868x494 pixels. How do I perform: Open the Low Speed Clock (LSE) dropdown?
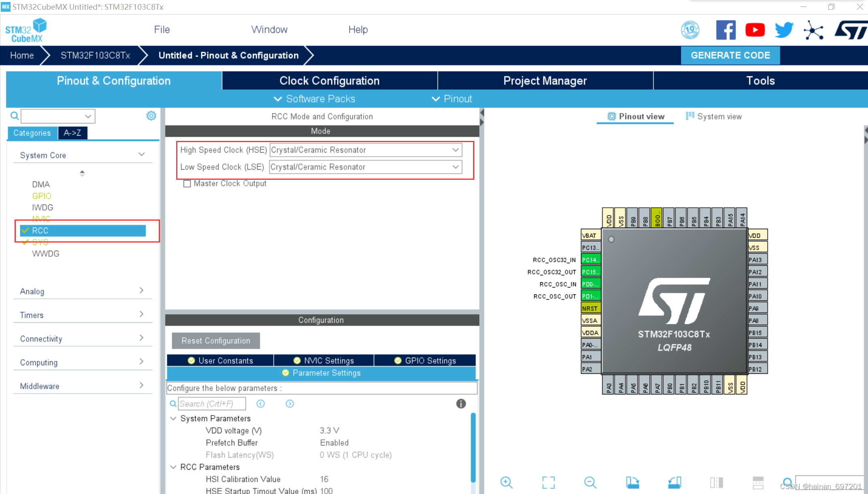coord(366,167)
